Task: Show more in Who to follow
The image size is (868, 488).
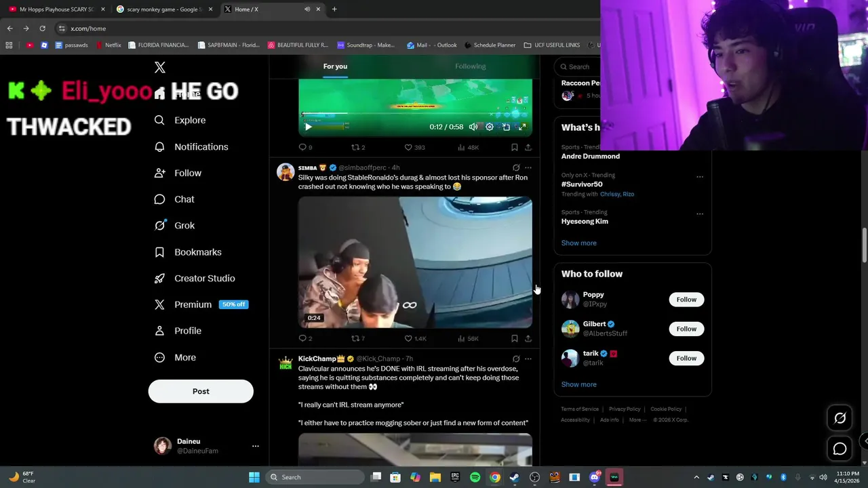Action: coord(579,384)
